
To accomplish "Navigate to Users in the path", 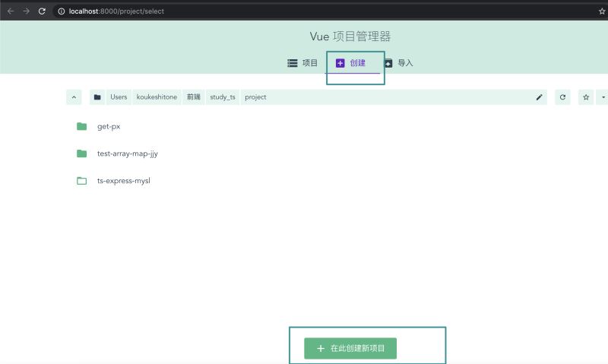I will (x=119, y=97).
